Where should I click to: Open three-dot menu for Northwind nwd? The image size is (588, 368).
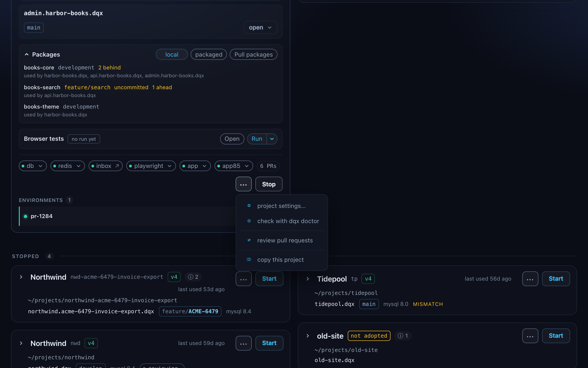pos(243,343)
